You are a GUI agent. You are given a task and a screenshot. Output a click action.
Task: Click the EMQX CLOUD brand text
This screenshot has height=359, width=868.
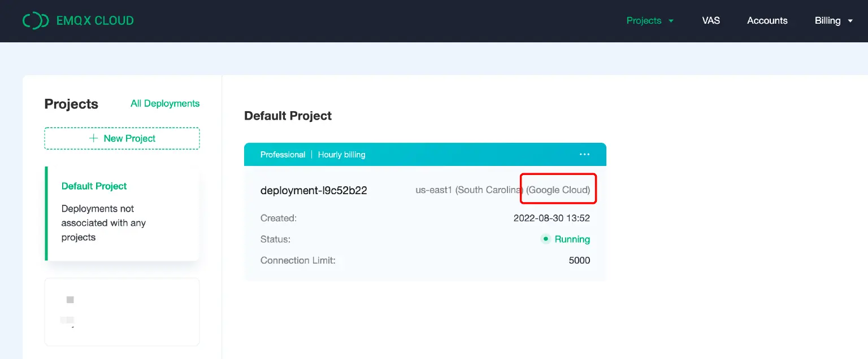point(95,21)
